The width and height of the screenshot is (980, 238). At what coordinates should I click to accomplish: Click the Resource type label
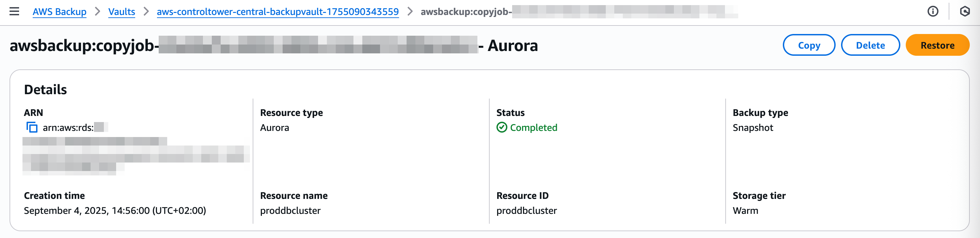click(291, 113)
